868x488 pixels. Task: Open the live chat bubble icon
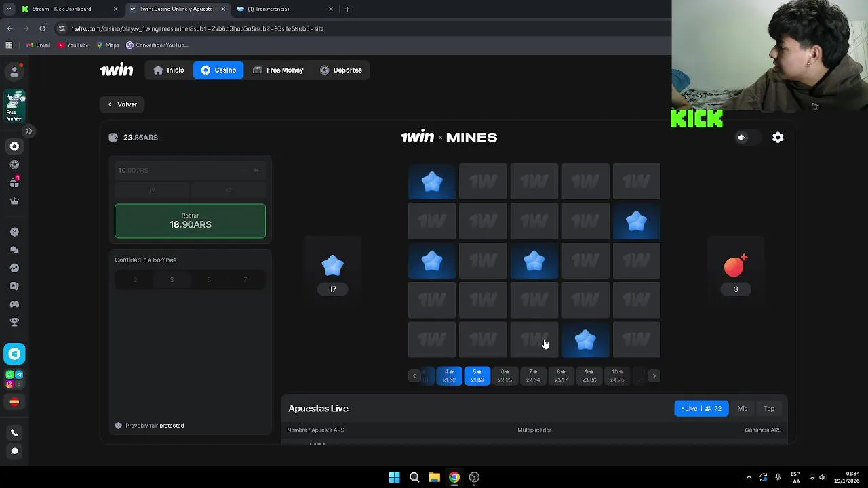pyautogui.click(x=14, y=451)
